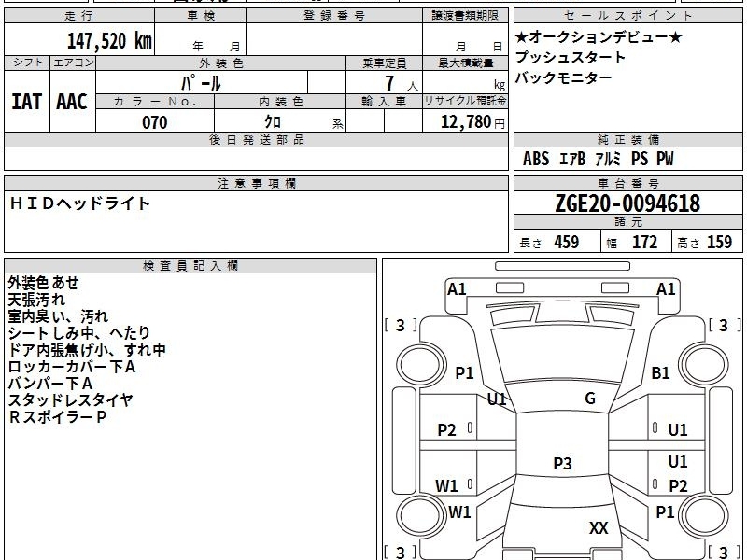Select inspector note "外装色あせ"
This screenshot has height=560, width=747.
click(43, 283)
